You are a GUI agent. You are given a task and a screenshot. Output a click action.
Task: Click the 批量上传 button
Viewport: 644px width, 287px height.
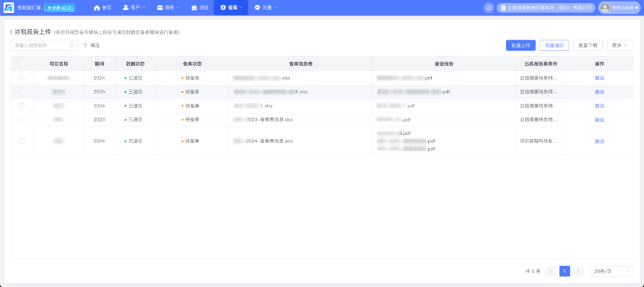coord(521,45)
